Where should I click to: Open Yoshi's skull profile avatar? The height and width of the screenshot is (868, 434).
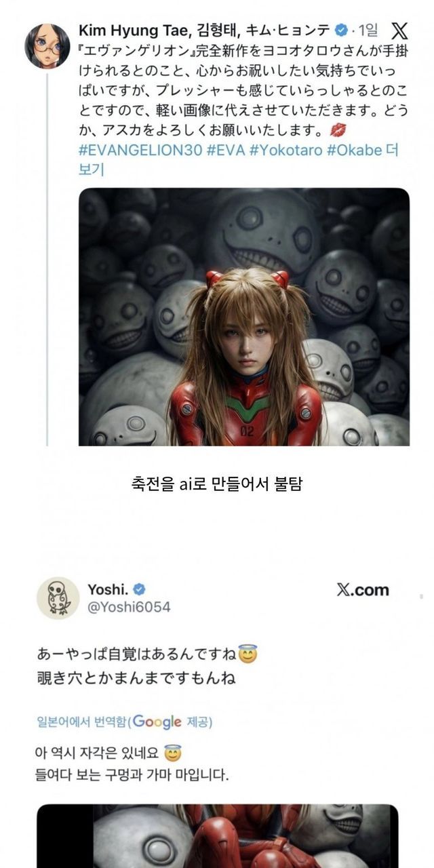[x=58, y=597]
